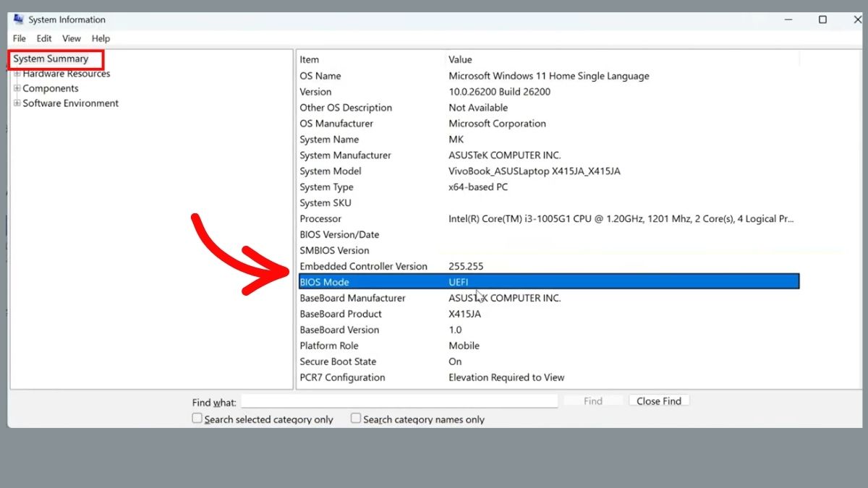Select the Hardware Resources tree item
The image size is (868, 488).
67,74
